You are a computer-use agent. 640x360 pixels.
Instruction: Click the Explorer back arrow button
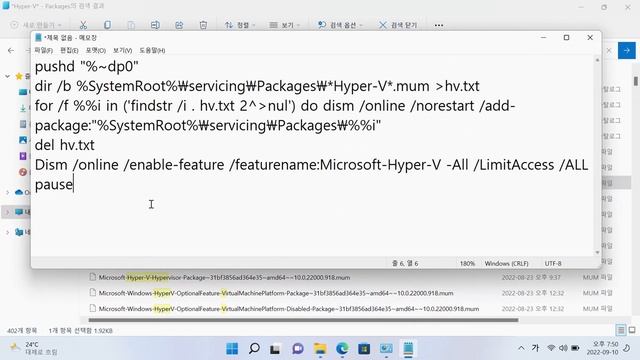[x=11, y=51]
